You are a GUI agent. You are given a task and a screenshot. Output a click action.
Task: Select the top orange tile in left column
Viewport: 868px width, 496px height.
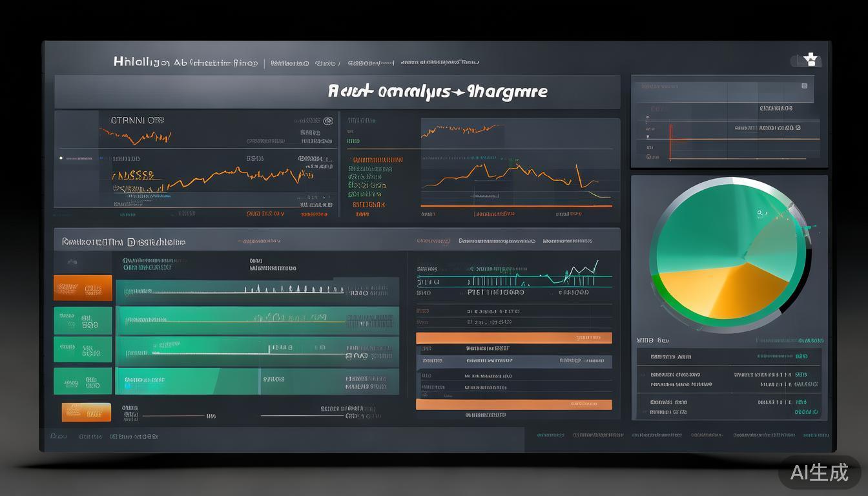[83, 288]
